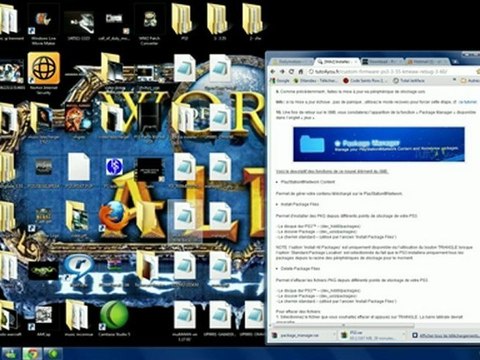The height and width of the screenshot is (360, 480).
Task: Switch to the Download browser tab
Action: click(381, 62)
